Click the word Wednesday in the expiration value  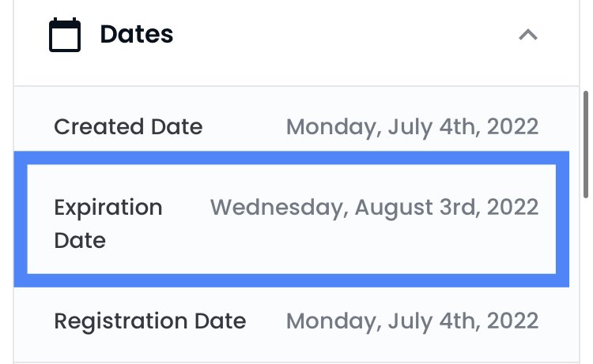pyautogui.click(x=279, y=208)
